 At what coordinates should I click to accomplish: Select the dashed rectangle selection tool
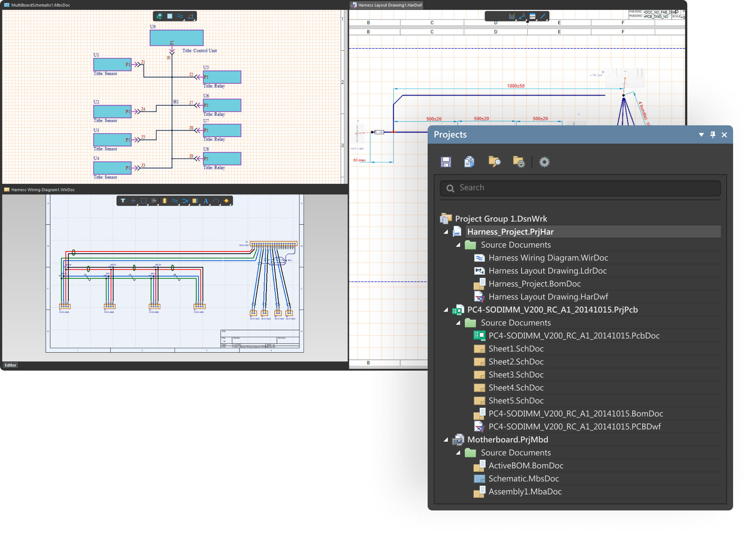(144, 201)
